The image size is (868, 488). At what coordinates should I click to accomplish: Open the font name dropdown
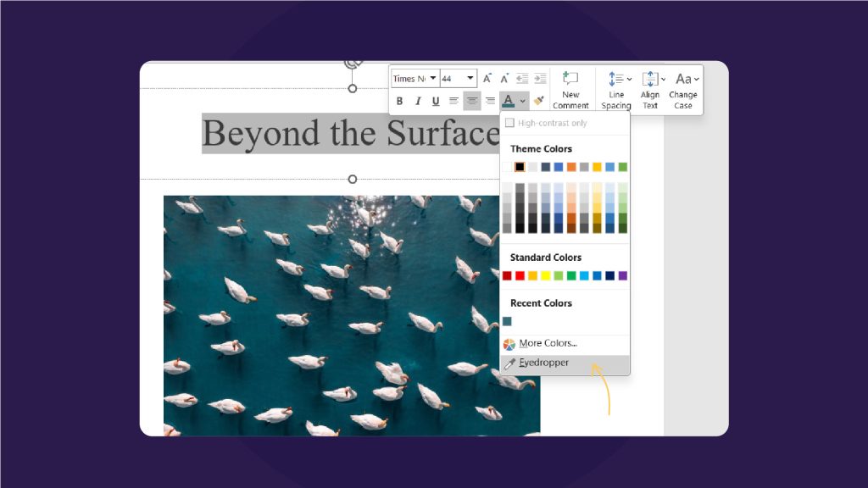(432, 78)
